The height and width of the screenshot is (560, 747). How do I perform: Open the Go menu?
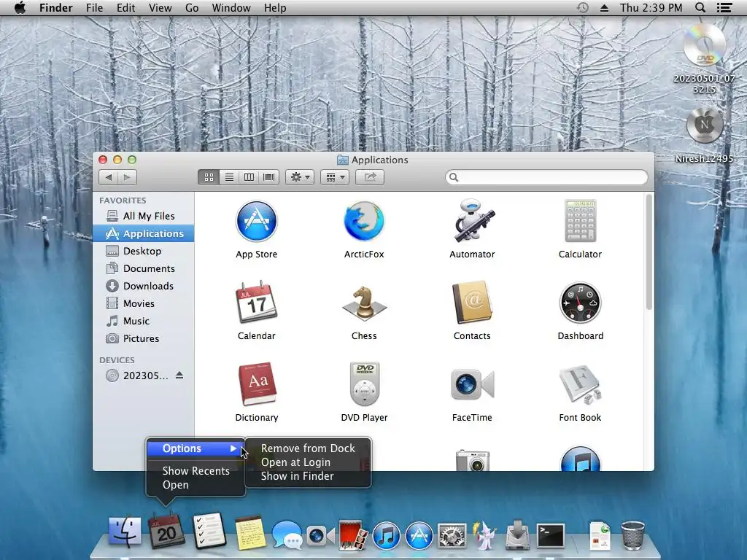click(x=192, y=7)
